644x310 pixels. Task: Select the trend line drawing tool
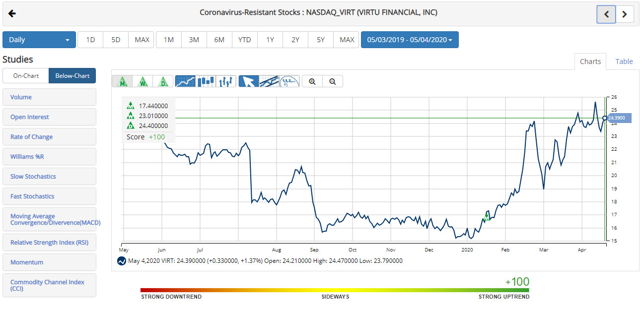point(269,81)
